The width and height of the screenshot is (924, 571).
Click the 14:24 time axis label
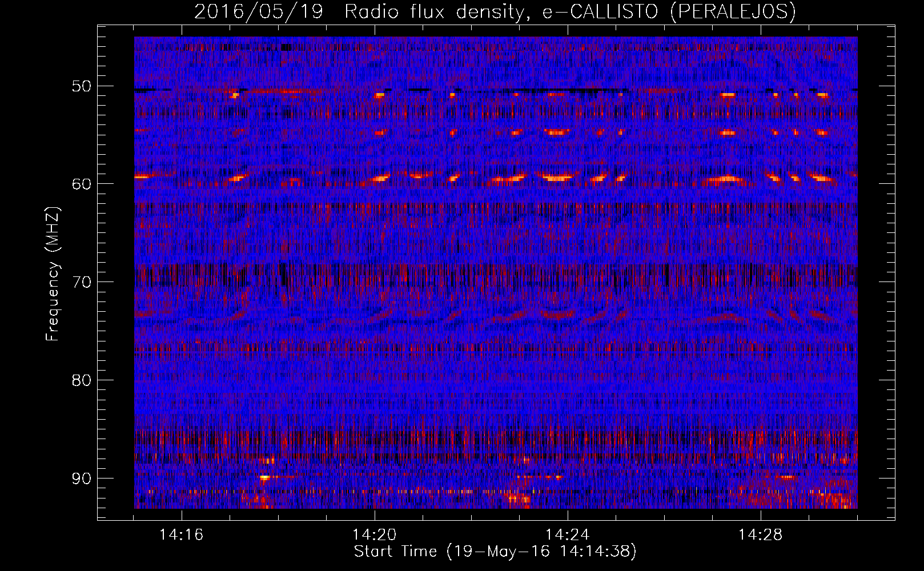click(567, 535)
